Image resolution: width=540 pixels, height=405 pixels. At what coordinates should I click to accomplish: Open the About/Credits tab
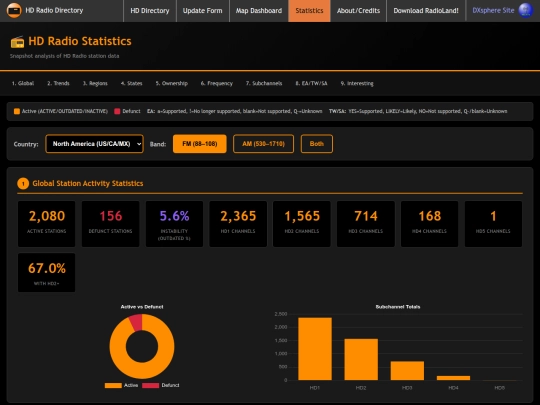coord(359,11)
